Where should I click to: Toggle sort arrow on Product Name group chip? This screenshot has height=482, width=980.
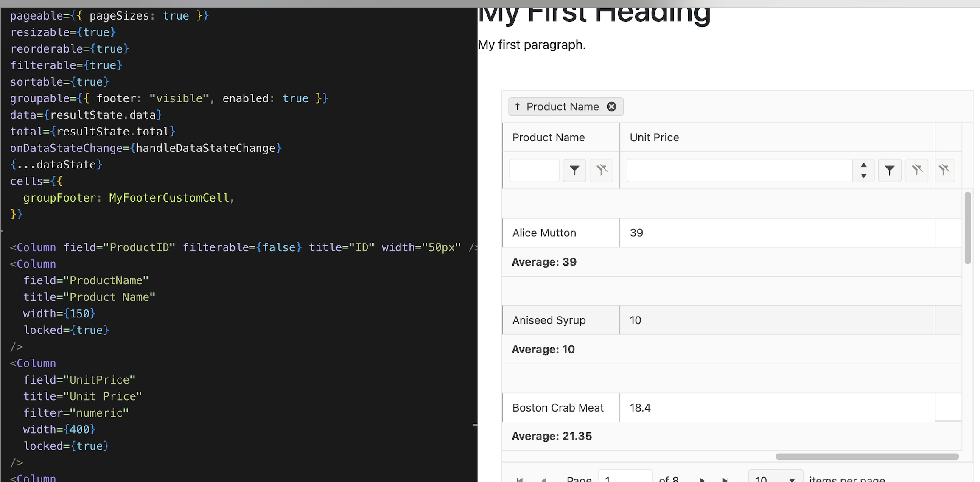(517, 106)
